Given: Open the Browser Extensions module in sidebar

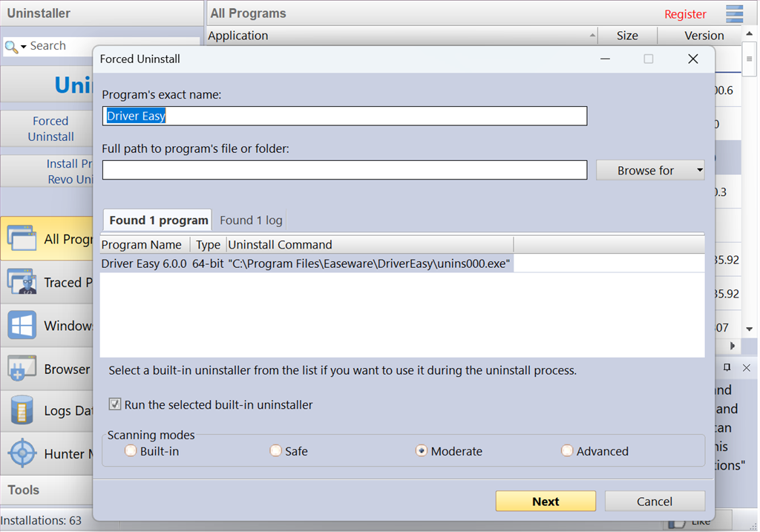Looking at the screenshot, I should pyautogui.click(x=47, y=369).
